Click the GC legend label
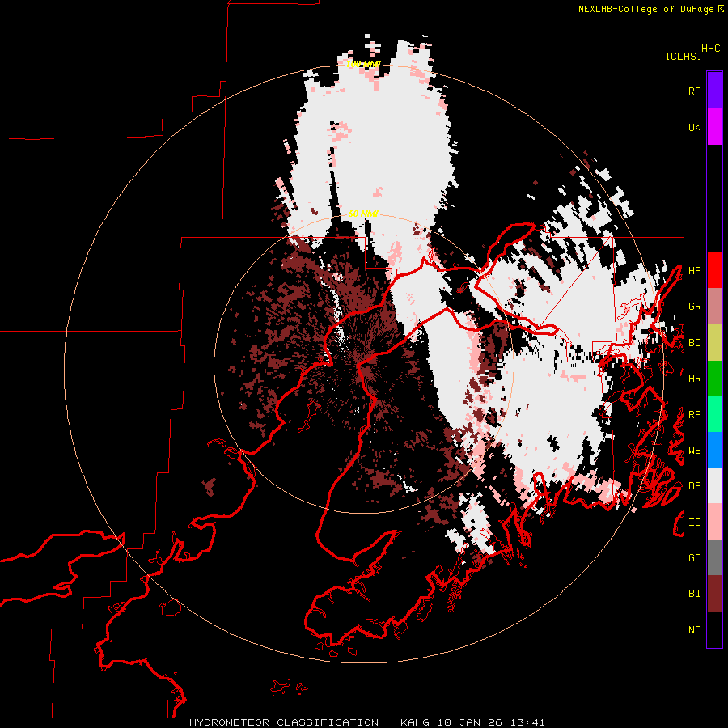The height and width of the screenshot is (728, 728). (x=694, y=557)
